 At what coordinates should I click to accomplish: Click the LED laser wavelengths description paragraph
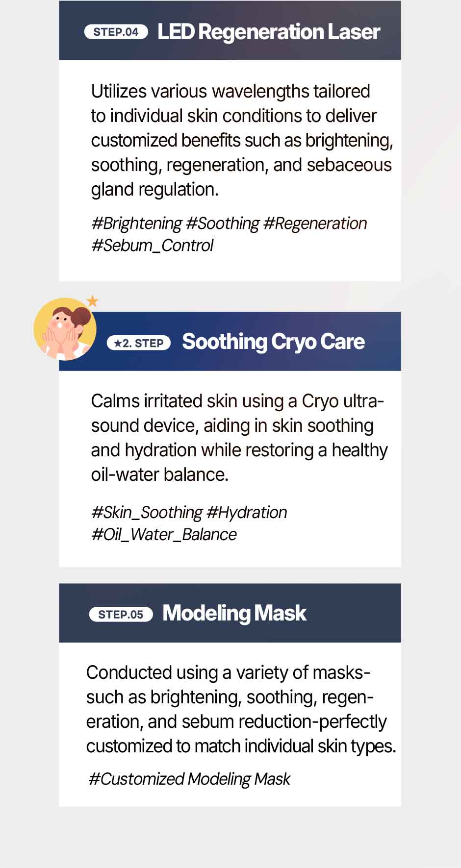coord(242,140)
